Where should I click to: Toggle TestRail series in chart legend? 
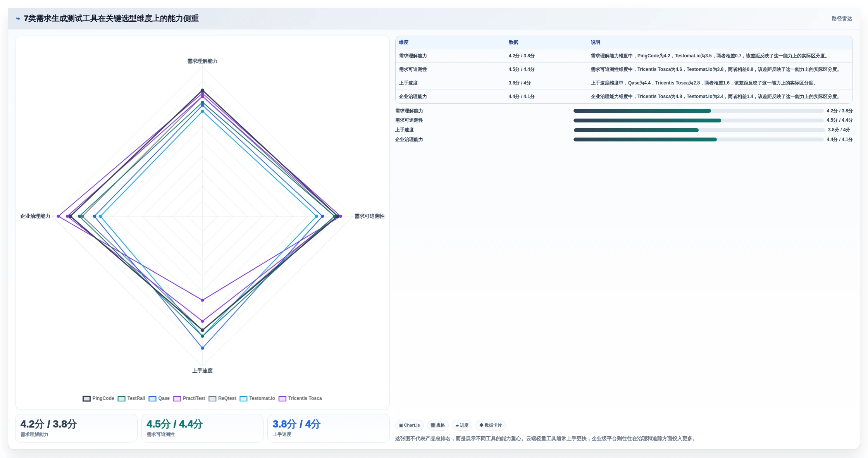(131, 398)
